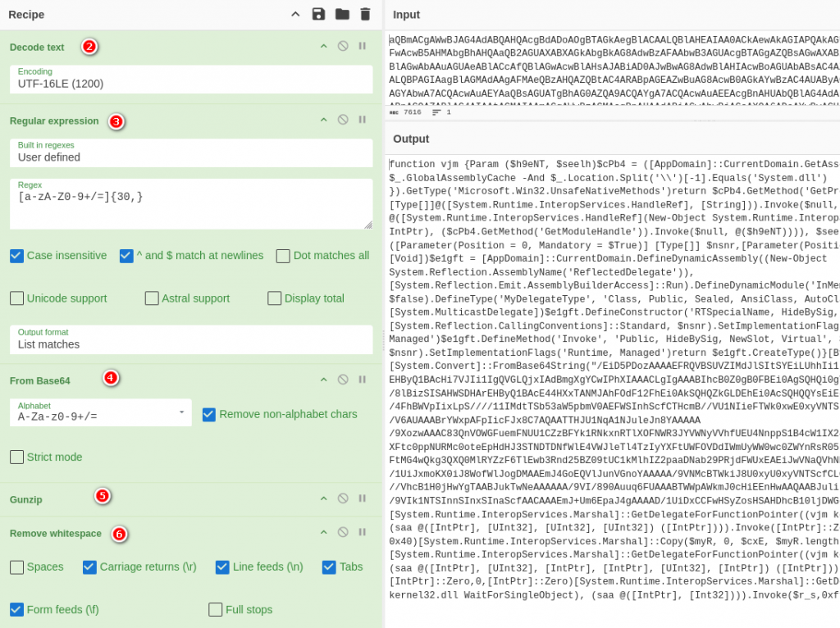This screenshot has width=840, height=628.
Task: Set breakpoint on Gunzip operation
Action: coord(363,498)
